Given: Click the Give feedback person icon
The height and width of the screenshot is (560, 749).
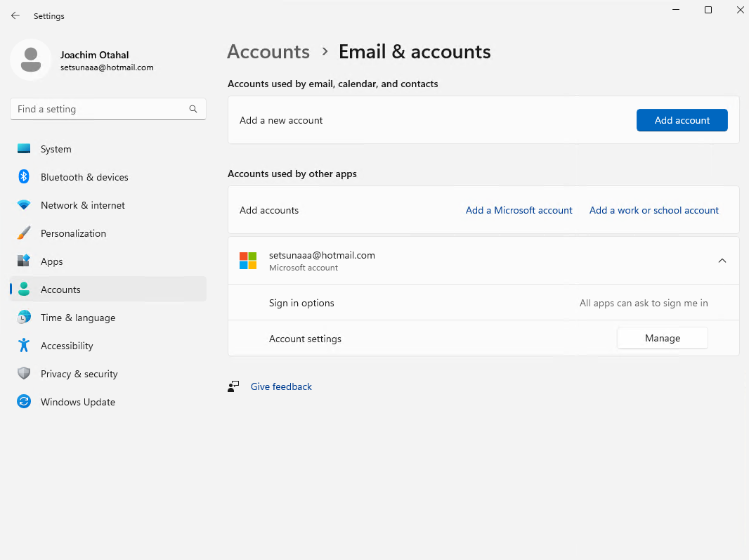Looking at the screenshot, I should [233, 386].
